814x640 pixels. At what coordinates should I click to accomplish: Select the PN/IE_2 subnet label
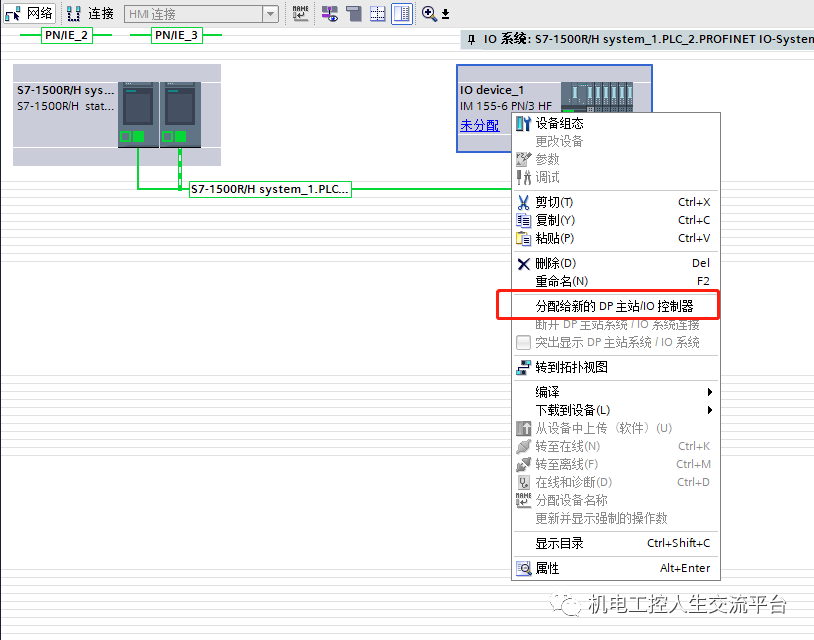(x=66, y=35)
